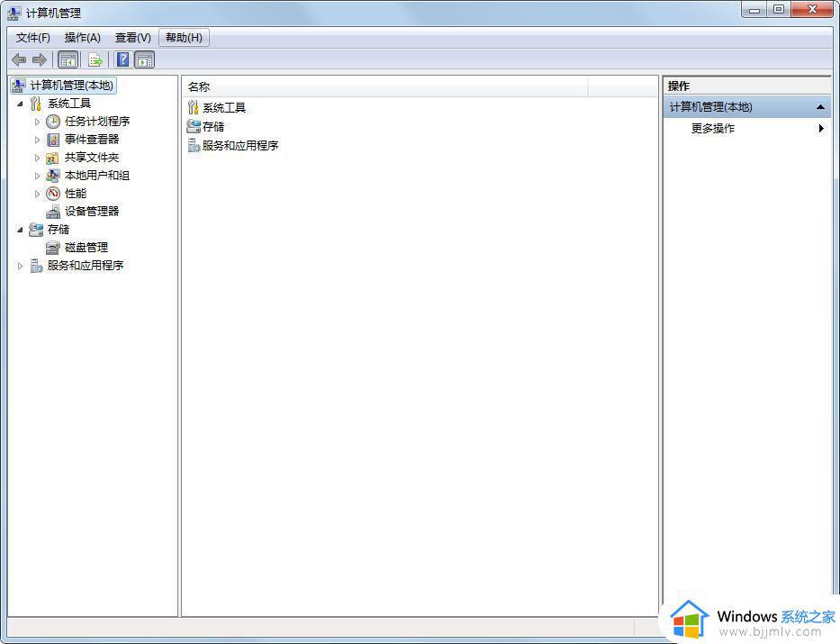Viewport: 840px width, 644px height.
Task: Expand the 共享文件夹 tree node
Action: click(37, 158)
